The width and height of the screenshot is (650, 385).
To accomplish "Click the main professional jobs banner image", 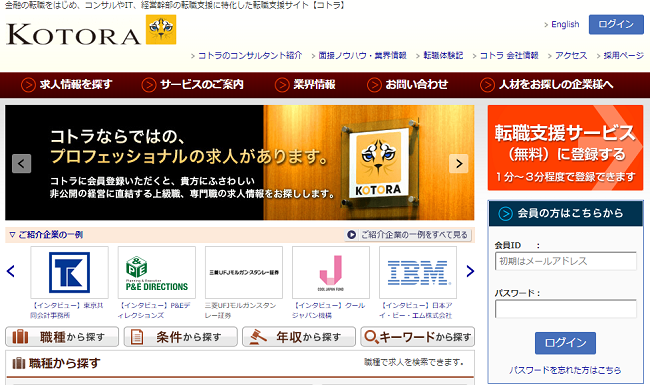I will 240,162.
